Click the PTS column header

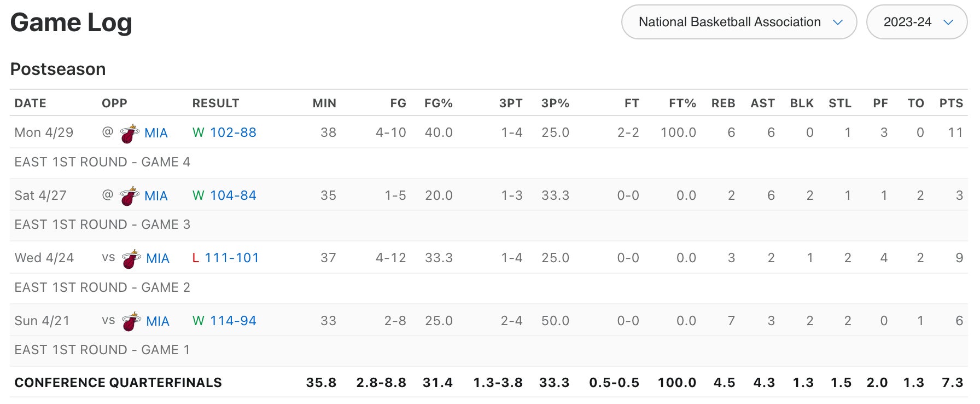pos(951,103)
